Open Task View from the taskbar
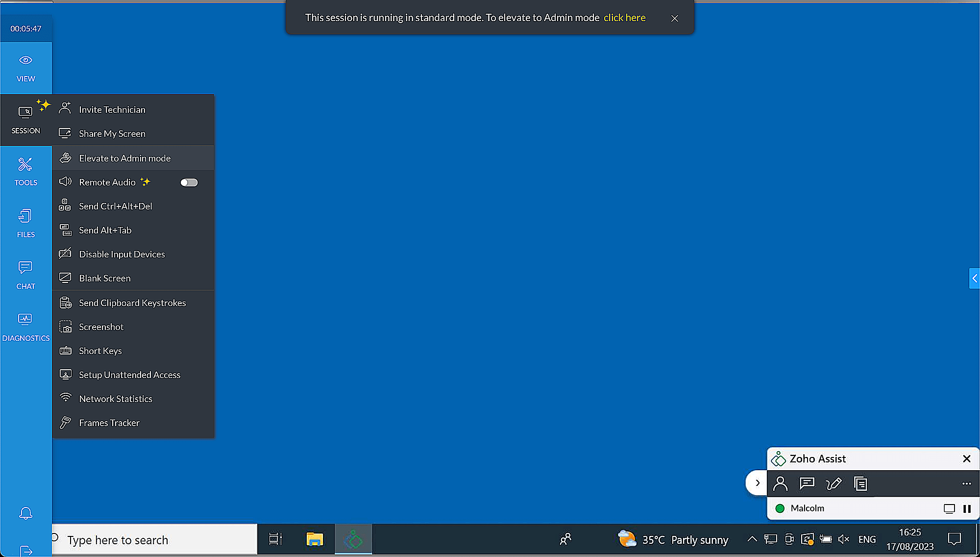Image resolution: width=980 pixels, height=557 pixels. [x=275, y=539]
